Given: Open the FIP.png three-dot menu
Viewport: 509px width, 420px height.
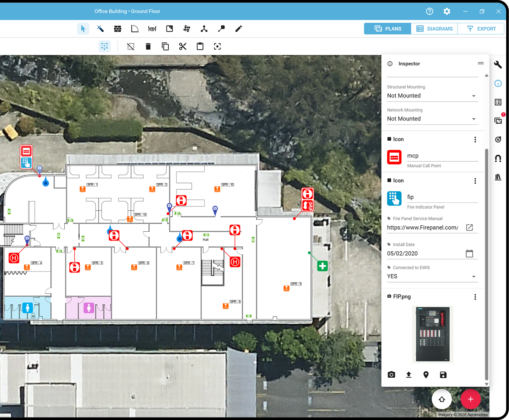Looking at the screenshot, I should coord(475,297).
